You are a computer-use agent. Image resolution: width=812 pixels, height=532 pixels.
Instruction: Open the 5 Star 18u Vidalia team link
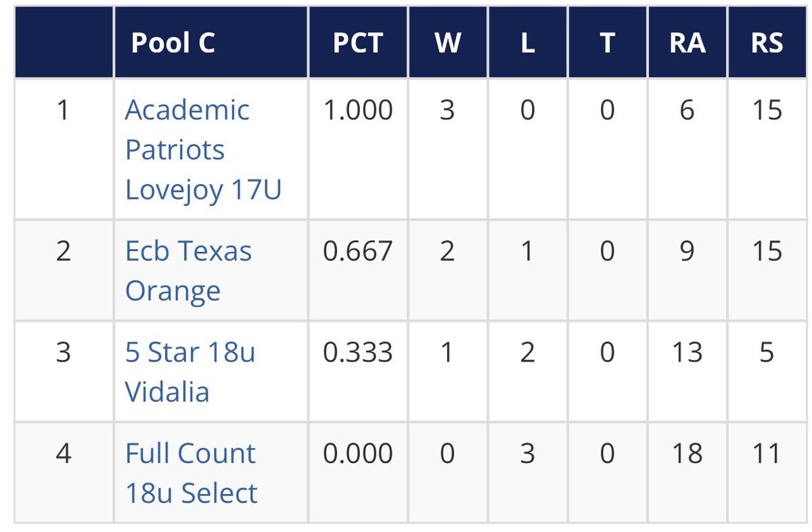190,372
